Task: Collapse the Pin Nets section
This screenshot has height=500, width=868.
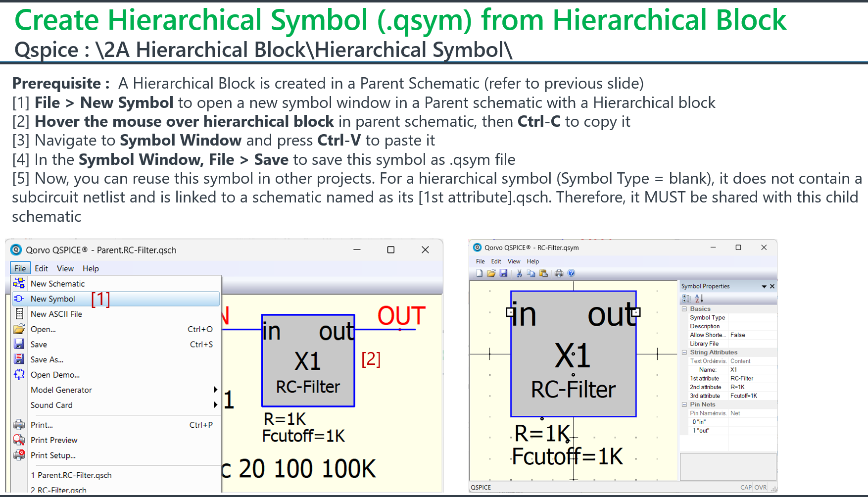Action: [684, 404]
